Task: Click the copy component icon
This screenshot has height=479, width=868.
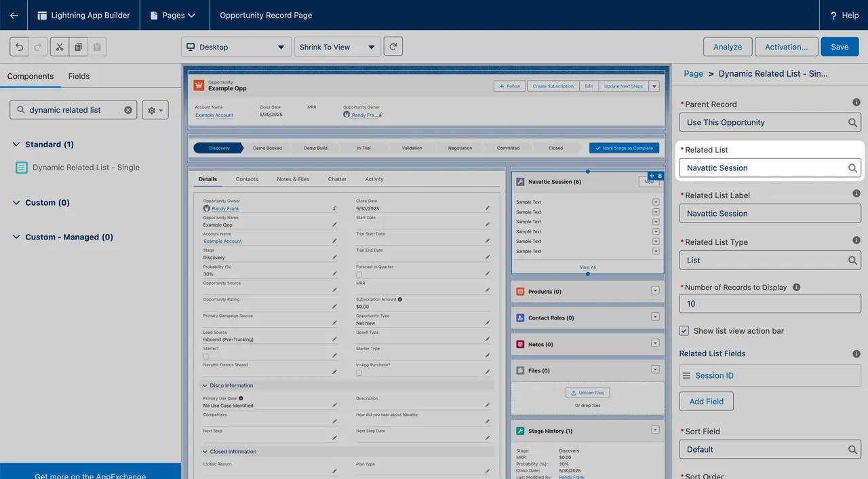Action: 79,47
